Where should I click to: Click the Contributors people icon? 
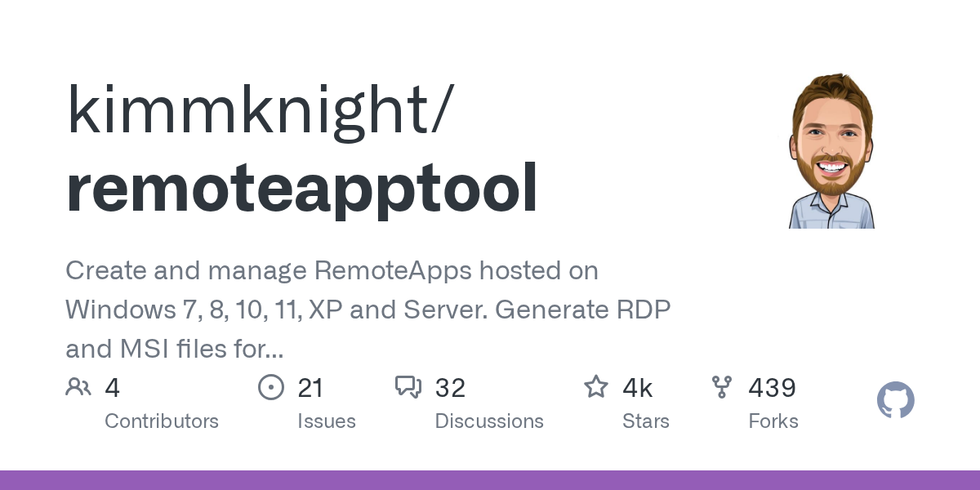coord(78,386)
